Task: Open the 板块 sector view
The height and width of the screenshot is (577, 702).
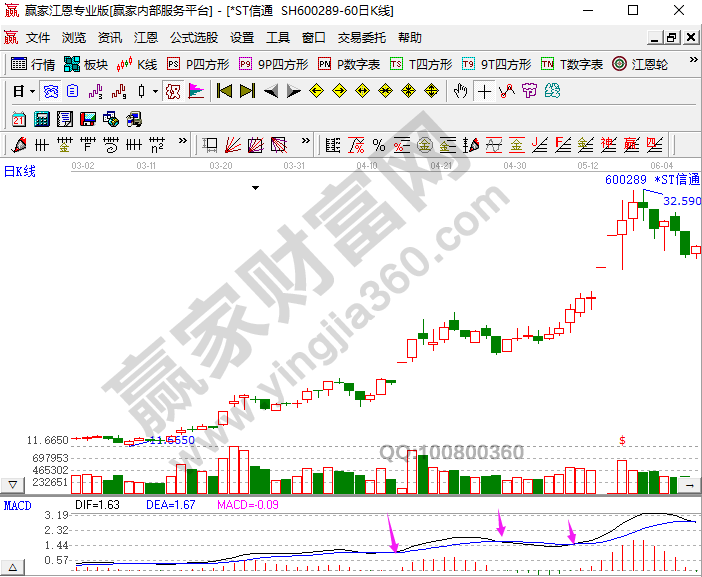Action: pos(86,64)
